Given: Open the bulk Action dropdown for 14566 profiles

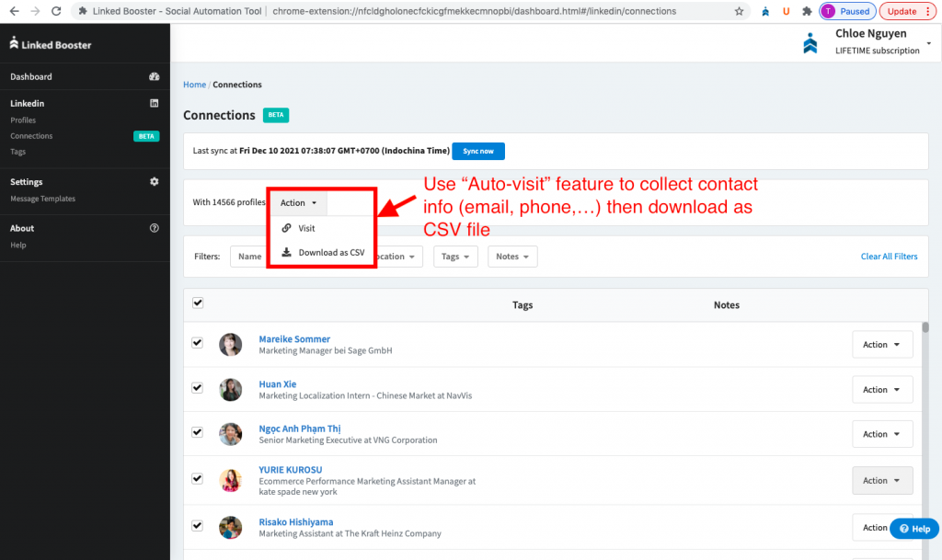Looking at the screenshot, I should pyautogui.click(x=298, y=203).
